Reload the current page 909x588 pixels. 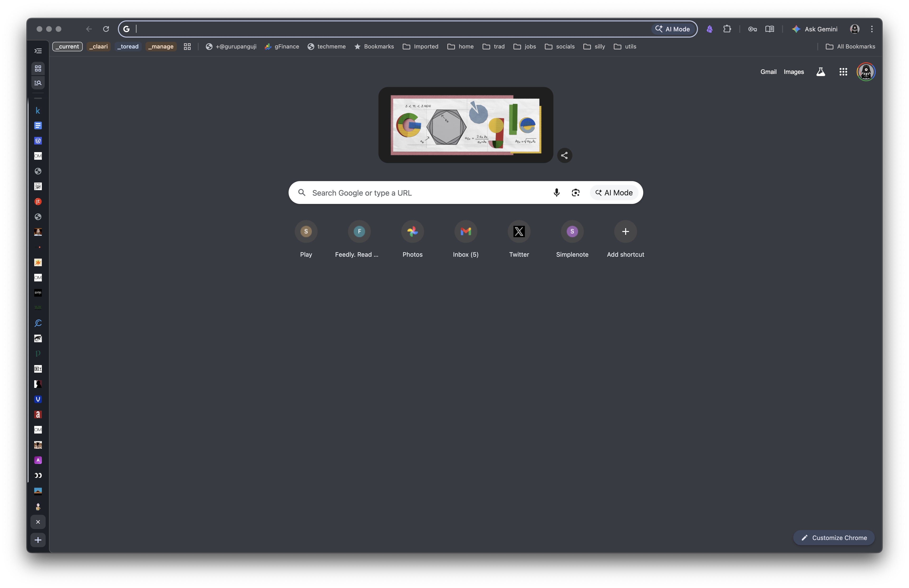(x=106, y=29)
